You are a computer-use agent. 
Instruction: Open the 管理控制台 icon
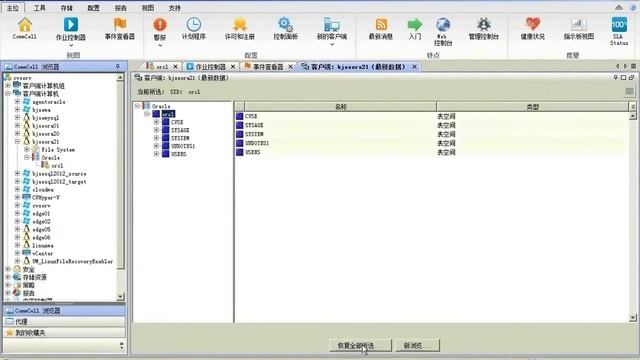click(x=484, y=24)
